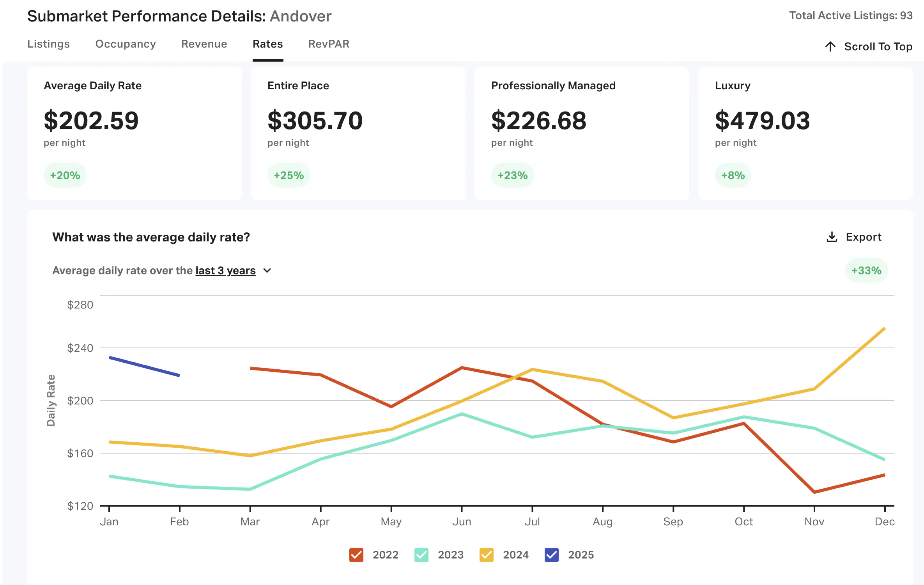The height and width of the screenshot is (585, 924).
Task: Click the blue 2025 line segment
Action: pyautogui.click(x=144, y=367)
